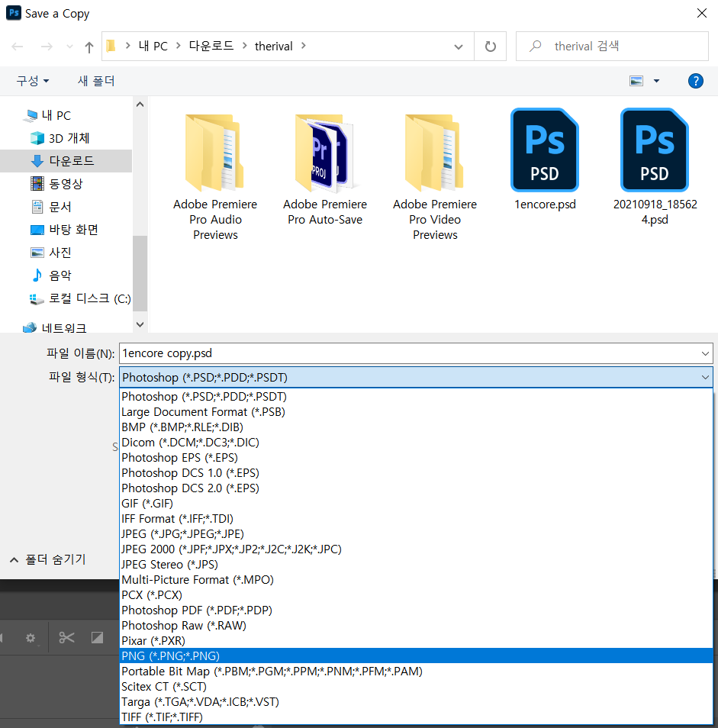The width and height of the screenshot is (718, 728).
Task: Choose Large Document Format (*.PSB)
Action: click(417, 412)
